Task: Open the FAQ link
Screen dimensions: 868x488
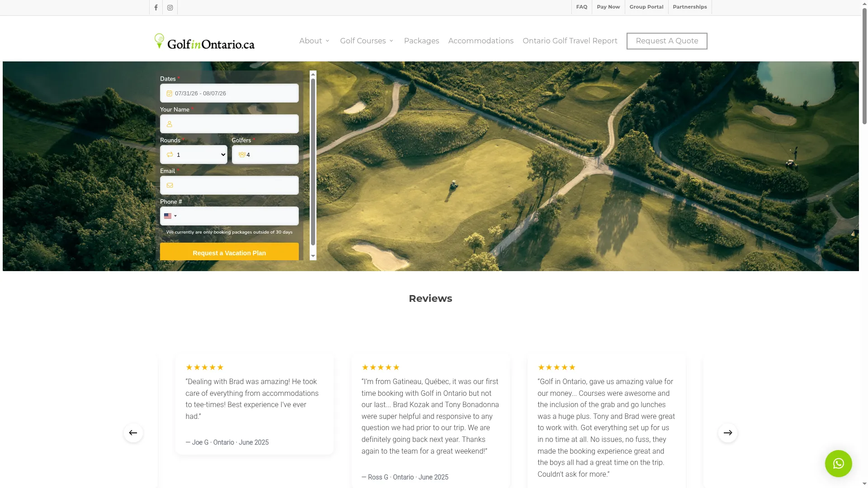Action: pos(582,7)
